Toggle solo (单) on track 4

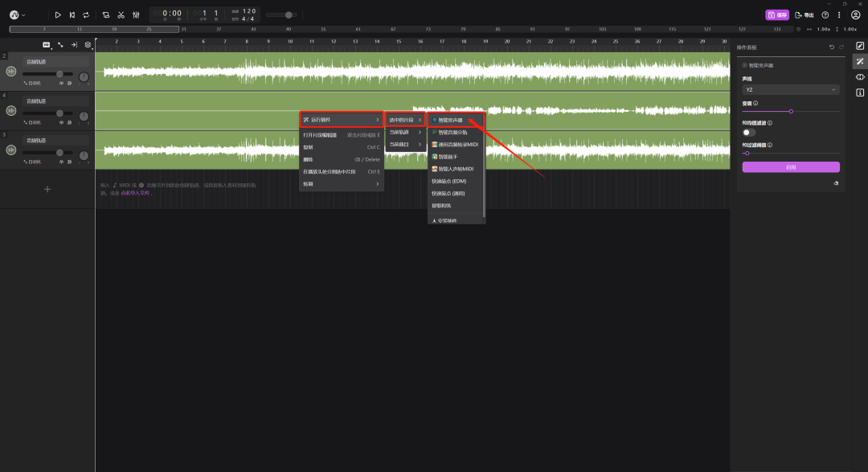(x=61, y=122)
